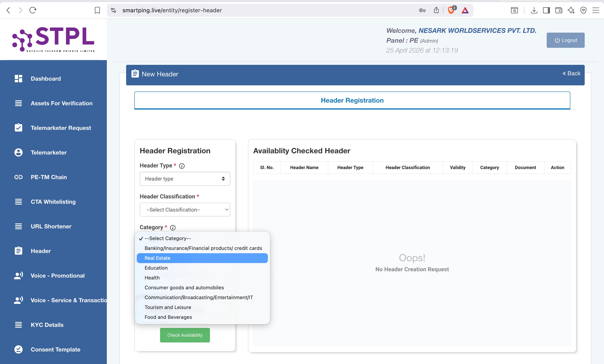Click the Action column header
604x364 pixels.
click(x=557, y=167)
